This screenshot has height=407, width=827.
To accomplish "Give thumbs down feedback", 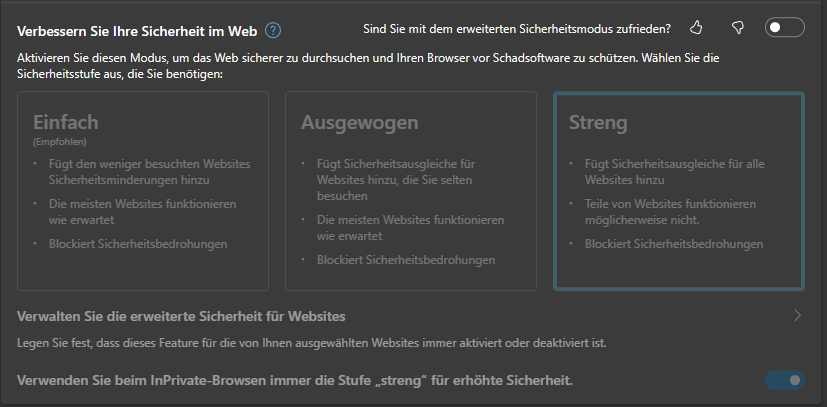I will (x=738, y=28).
